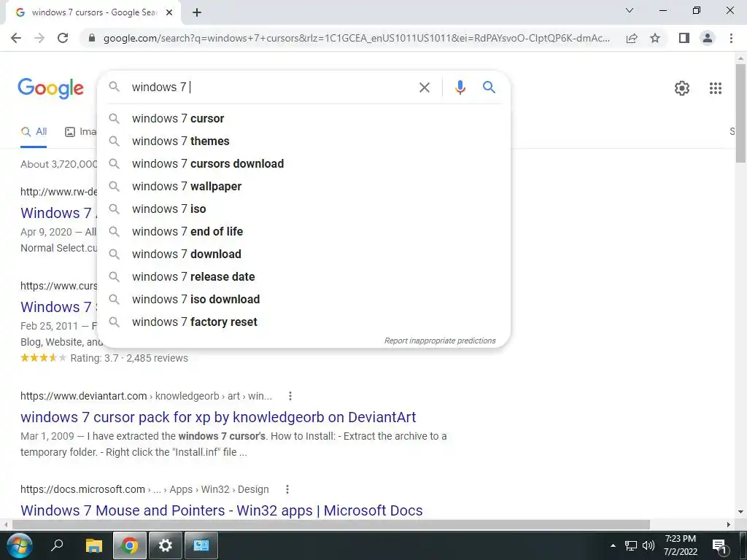Open the tab search chevron in title bar
Image resolution: width=747 pixels, height=560 pixels.
[630, 10]
